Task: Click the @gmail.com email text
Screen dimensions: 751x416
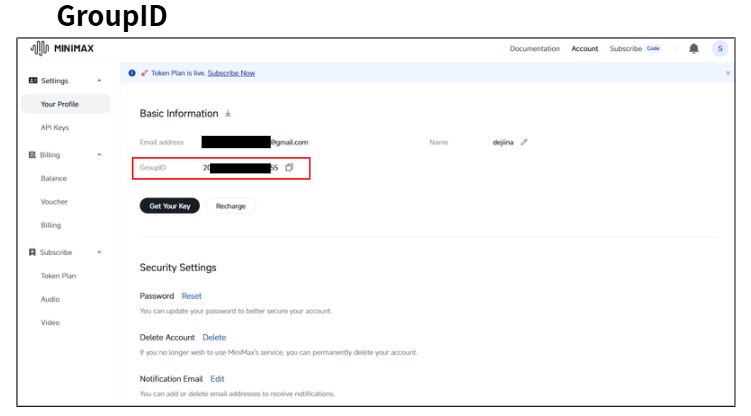Action: 289,142
